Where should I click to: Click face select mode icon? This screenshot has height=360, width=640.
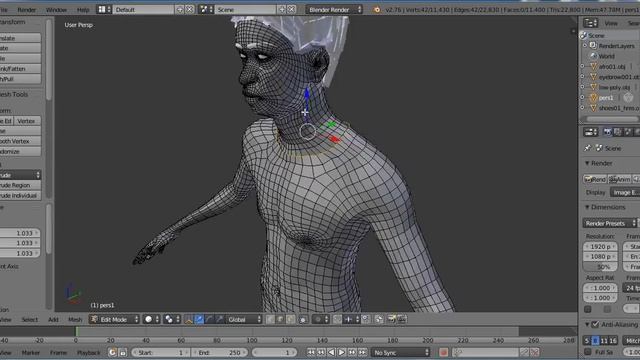pos(290,319)
